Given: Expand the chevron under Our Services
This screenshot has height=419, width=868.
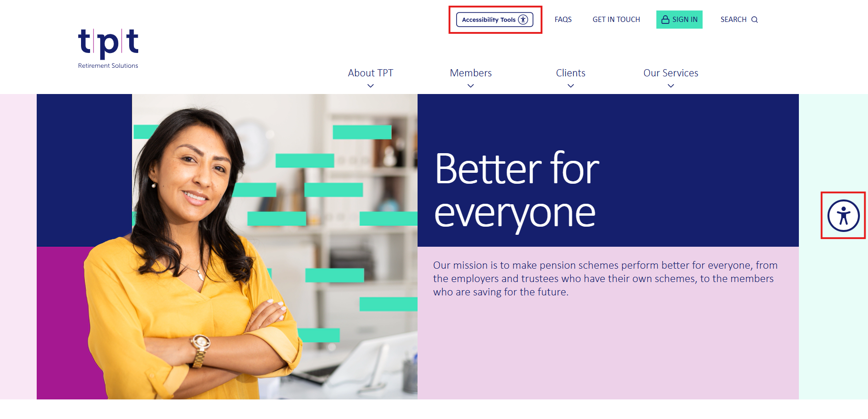Looking at the screenshot, I should pos(671,86).
